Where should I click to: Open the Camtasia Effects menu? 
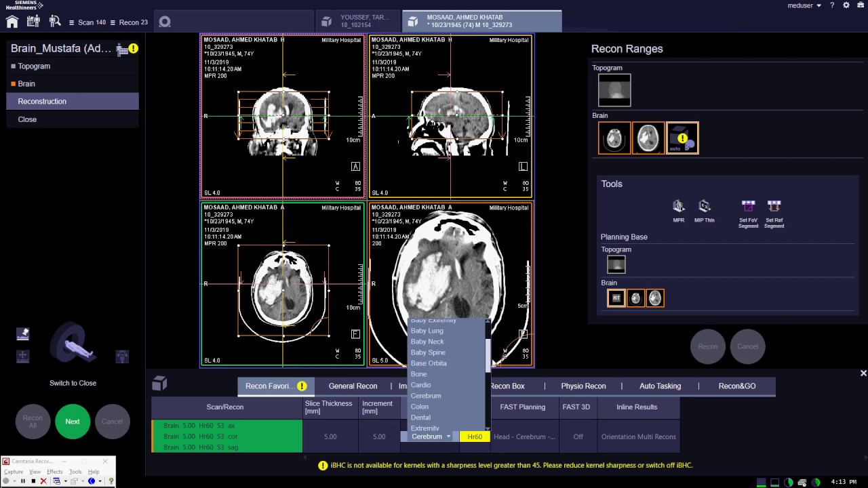[x=54, y=472]
